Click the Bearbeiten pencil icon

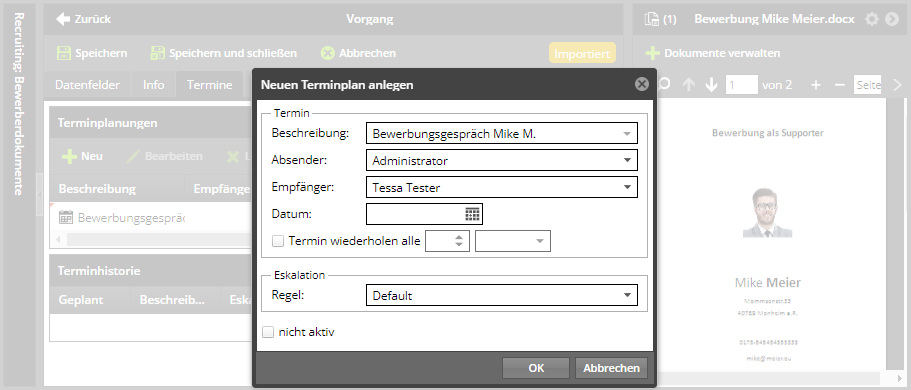coord(133,156)
